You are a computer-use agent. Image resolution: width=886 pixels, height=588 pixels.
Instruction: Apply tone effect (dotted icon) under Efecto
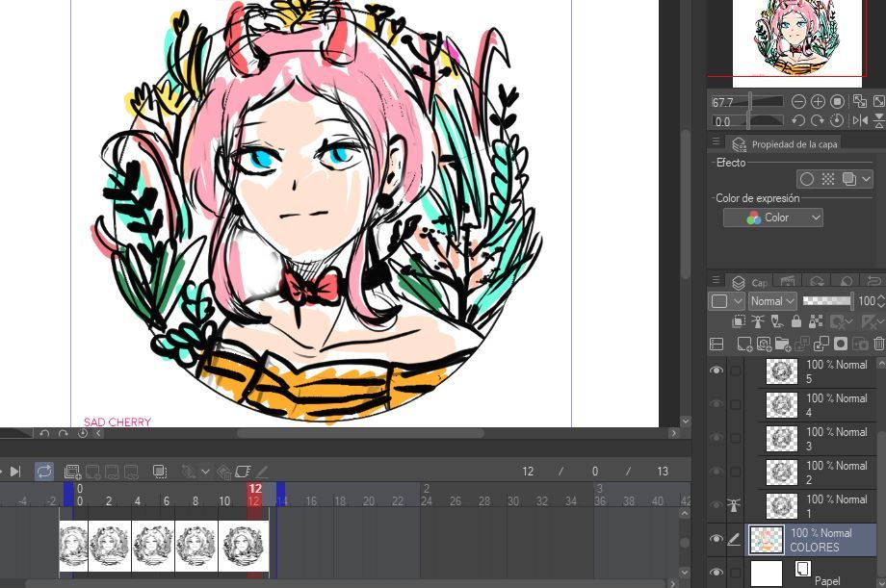point(828,179)
